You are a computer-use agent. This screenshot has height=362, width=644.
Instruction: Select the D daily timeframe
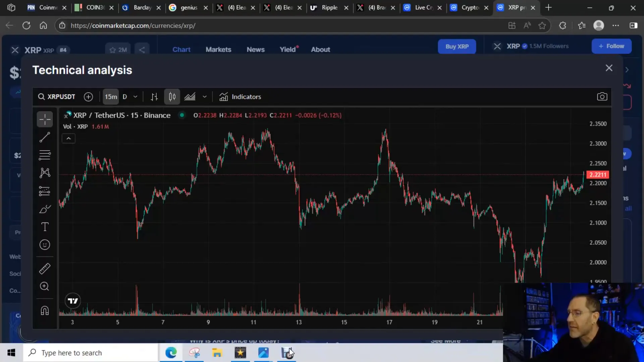click(x=125, y=97)
